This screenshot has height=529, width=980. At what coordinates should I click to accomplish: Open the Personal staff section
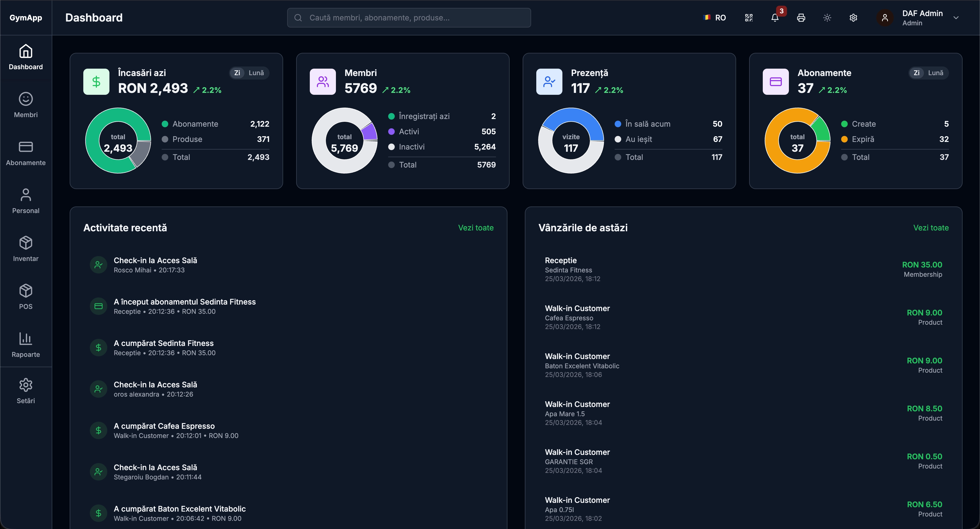[26, 200]
